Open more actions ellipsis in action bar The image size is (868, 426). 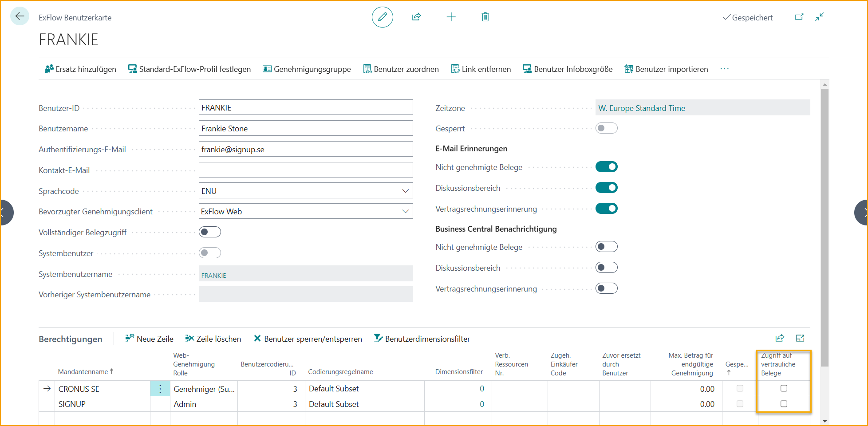coord(724,69)
